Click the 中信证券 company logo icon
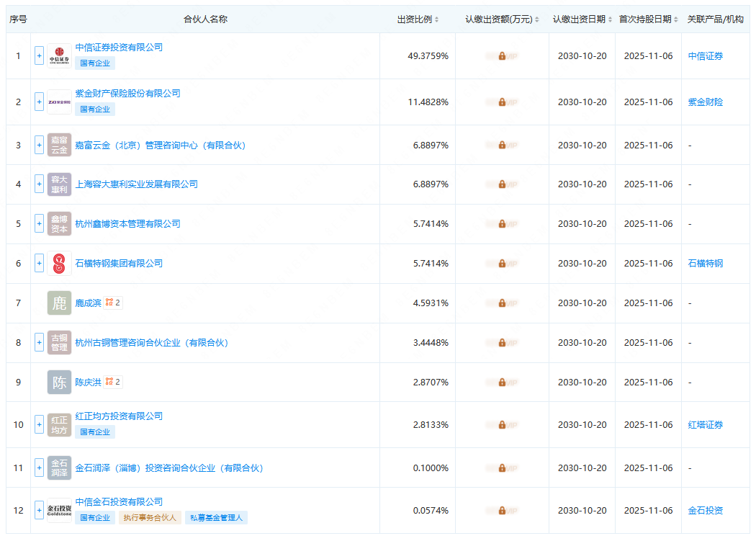This screenshot has width=756, height=541. pos(59,56)
